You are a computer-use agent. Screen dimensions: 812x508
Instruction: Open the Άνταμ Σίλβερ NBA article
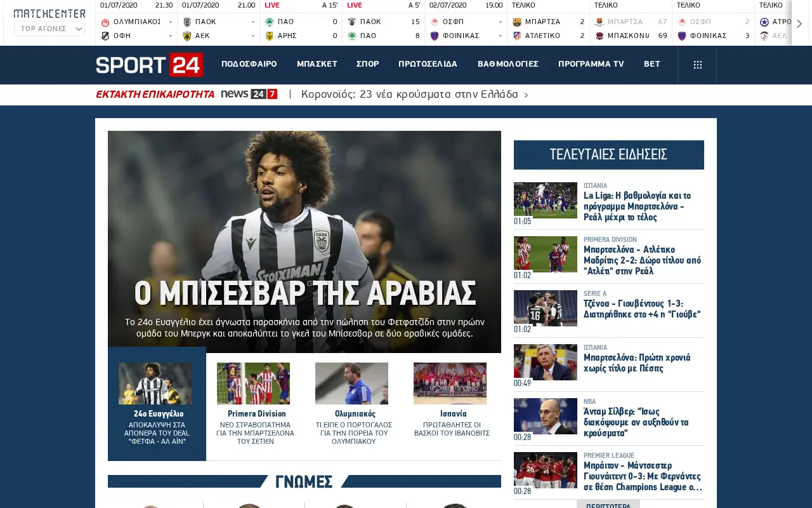[636, 422]
